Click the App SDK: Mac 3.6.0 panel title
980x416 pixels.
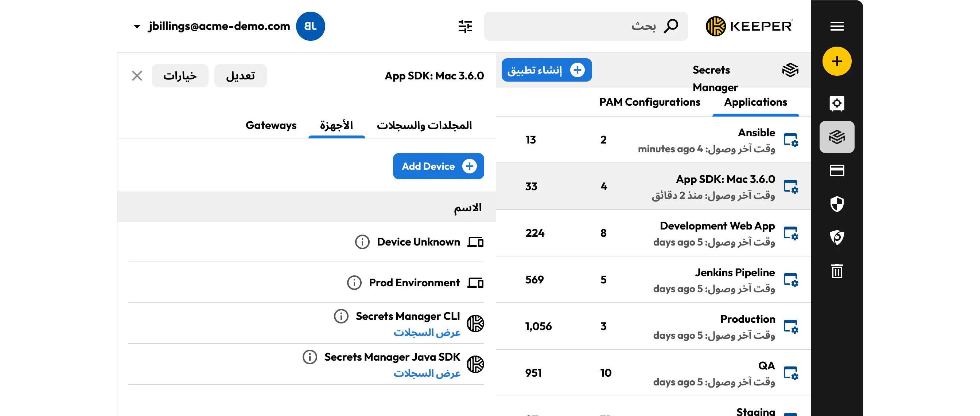tap(434, 76)
